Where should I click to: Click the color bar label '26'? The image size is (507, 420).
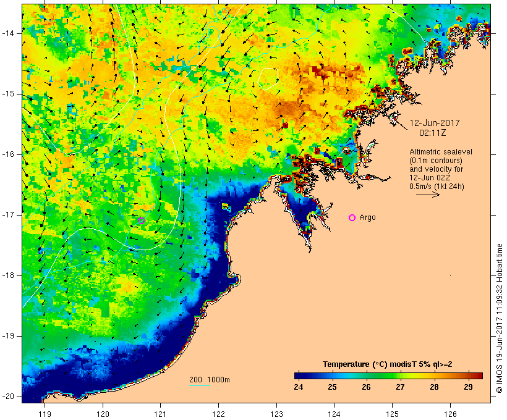pyautogui.click(x=367, y=387)
